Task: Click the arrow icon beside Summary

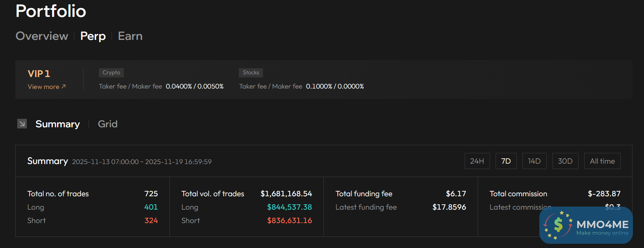Action: (x=22, y=124)
